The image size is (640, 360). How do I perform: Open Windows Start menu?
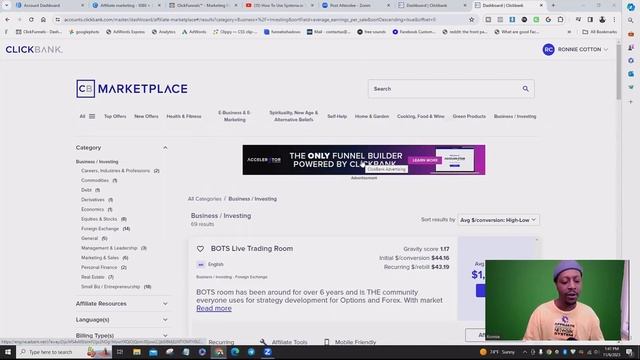(8, 352)
